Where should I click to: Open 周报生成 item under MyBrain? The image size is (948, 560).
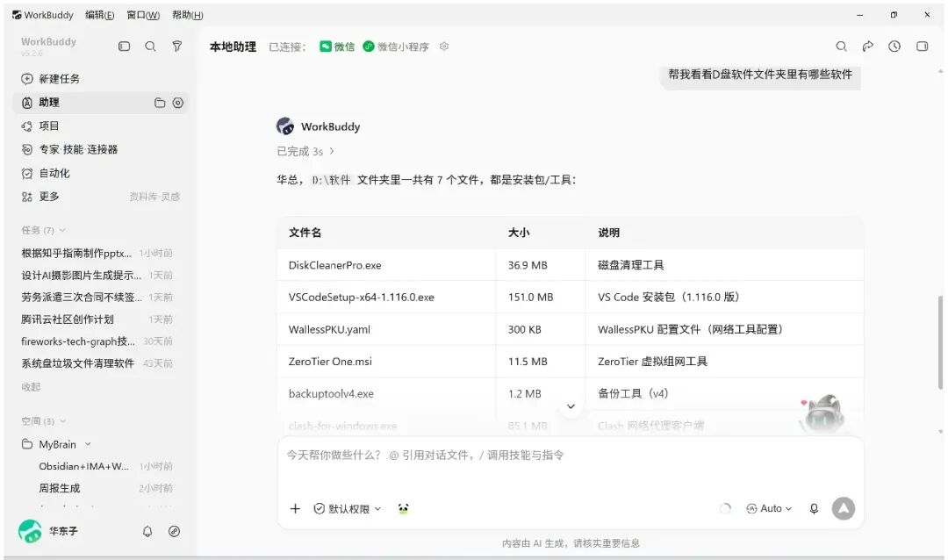coord(105,488)
